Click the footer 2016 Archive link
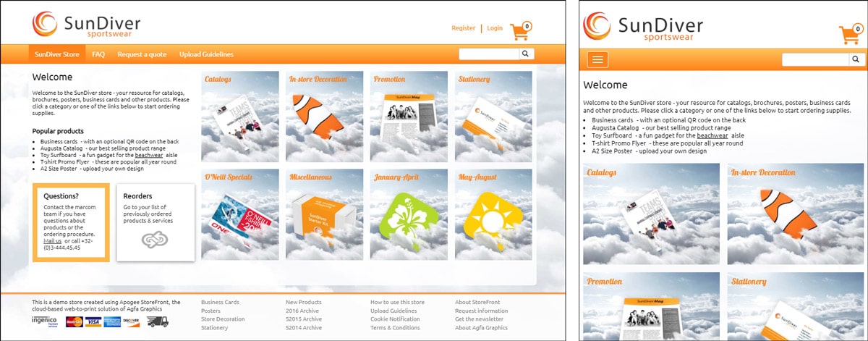Image resolution: width=868 pixels, height=341 pixels. coord(302,311)
